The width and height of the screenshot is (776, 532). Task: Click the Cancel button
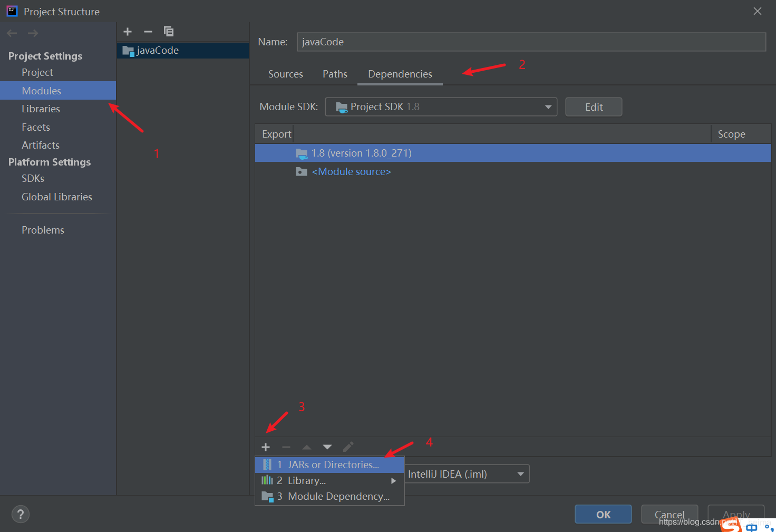[670, 514]
